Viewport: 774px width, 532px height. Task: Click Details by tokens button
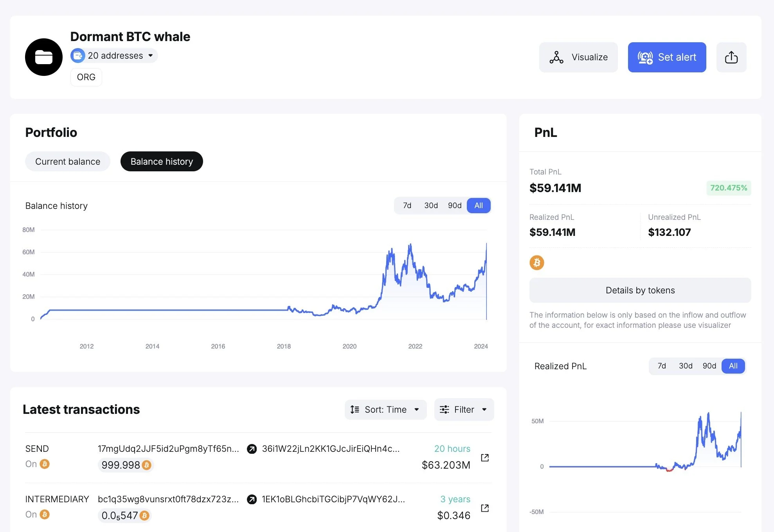point(641,290)
